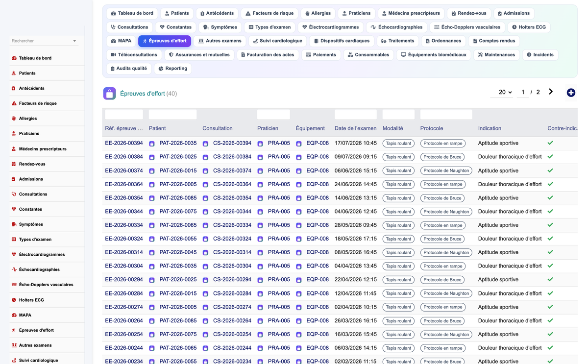Image resolution: width=588 pixels, height=364 pixels.
Task: Click Tableau de bord sidebar icon
Action: point(14,58)
